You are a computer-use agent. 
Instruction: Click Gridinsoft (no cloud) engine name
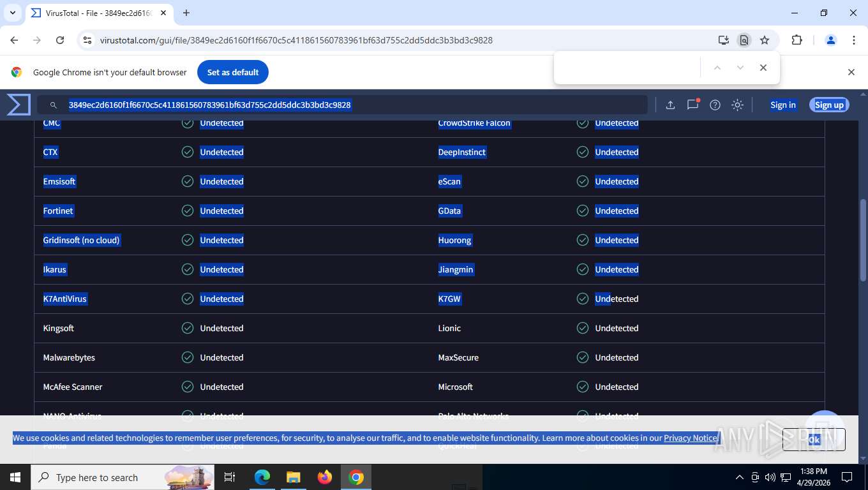tap(82, 240)
